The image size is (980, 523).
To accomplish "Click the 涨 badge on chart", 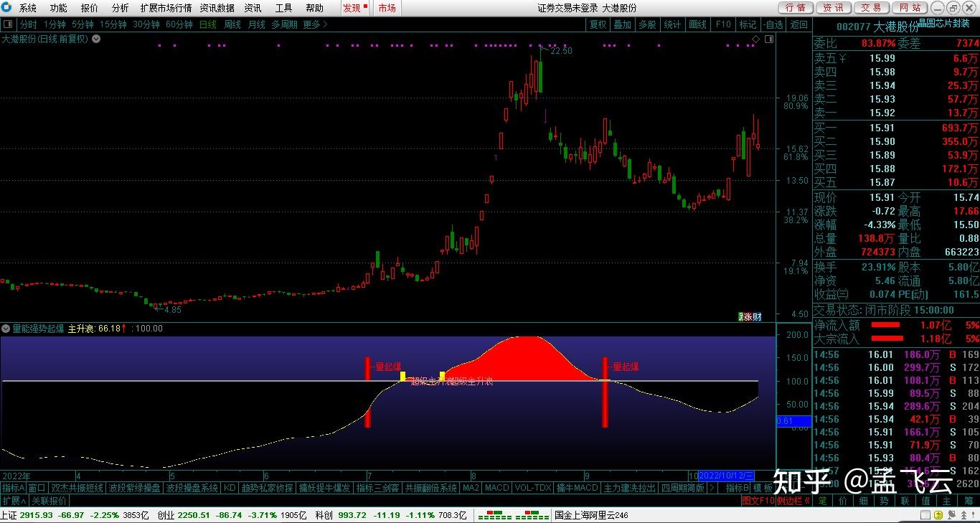I will (748, 316).
